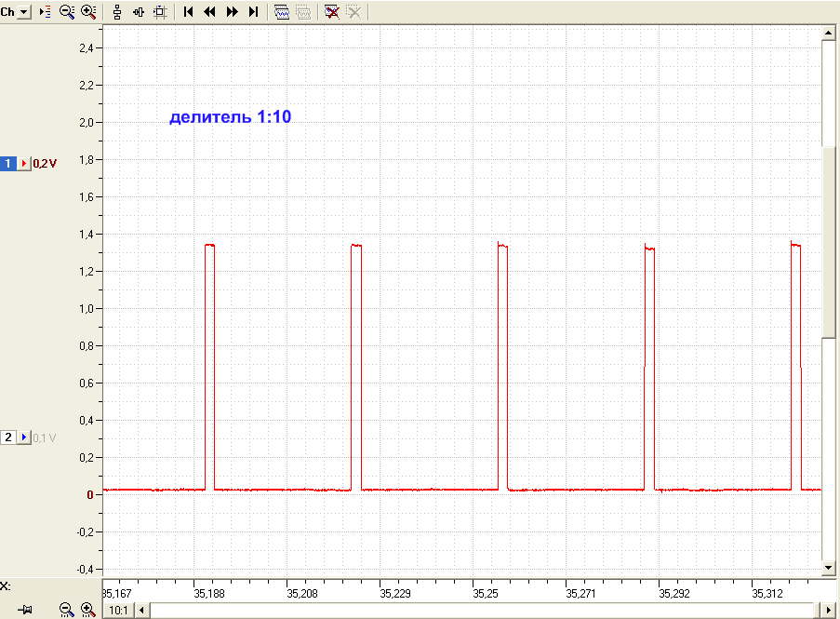Click the vertical align blocks toolbar icon
Image resolution: width=840 pixels, height=619 pixels.
[x=117, y=12]
